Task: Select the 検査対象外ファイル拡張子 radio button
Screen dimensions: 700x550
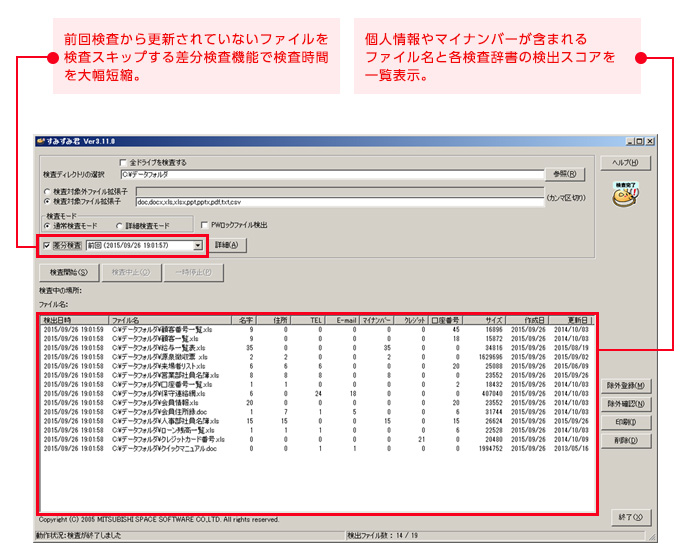Action: tap(47, 192)
